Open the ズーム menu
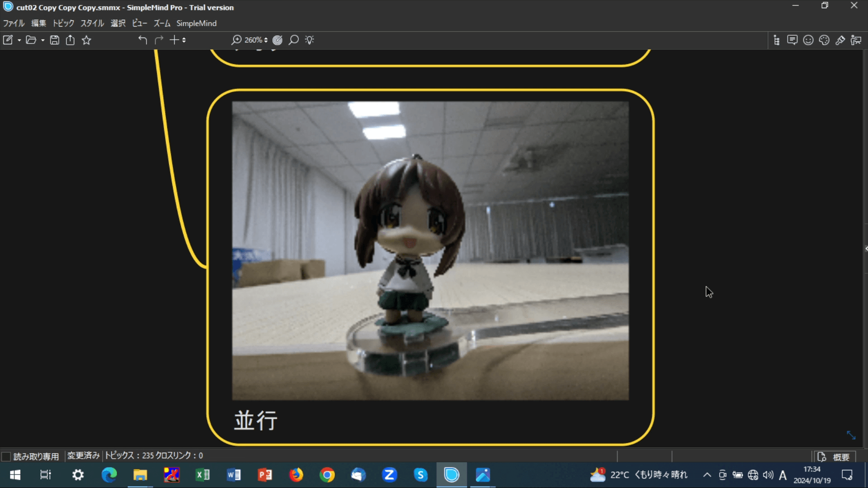This screenshot has height=488, width=868. [162, 23]
